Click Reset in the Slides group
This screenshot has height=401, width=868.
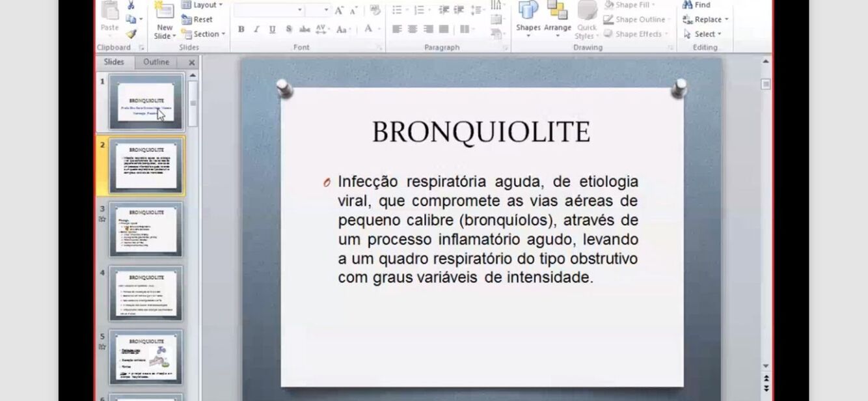coord(198,20)
